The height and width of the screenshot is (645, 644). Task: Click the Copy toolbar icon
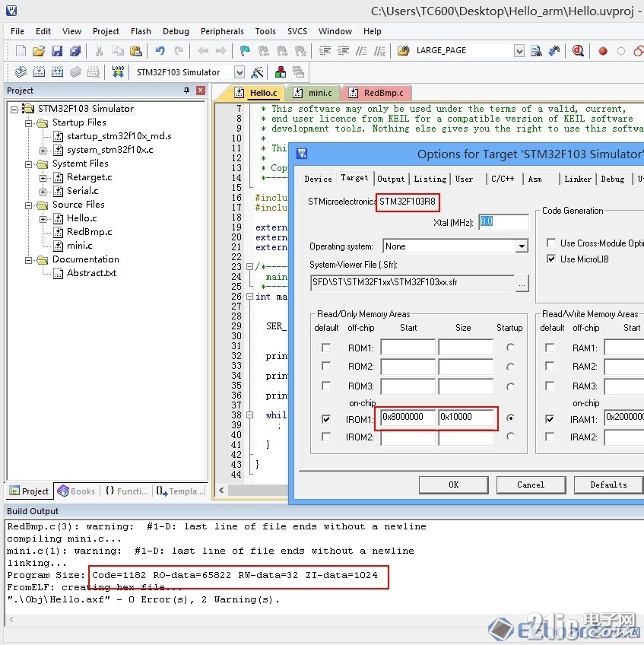click(x=118, y=51)
